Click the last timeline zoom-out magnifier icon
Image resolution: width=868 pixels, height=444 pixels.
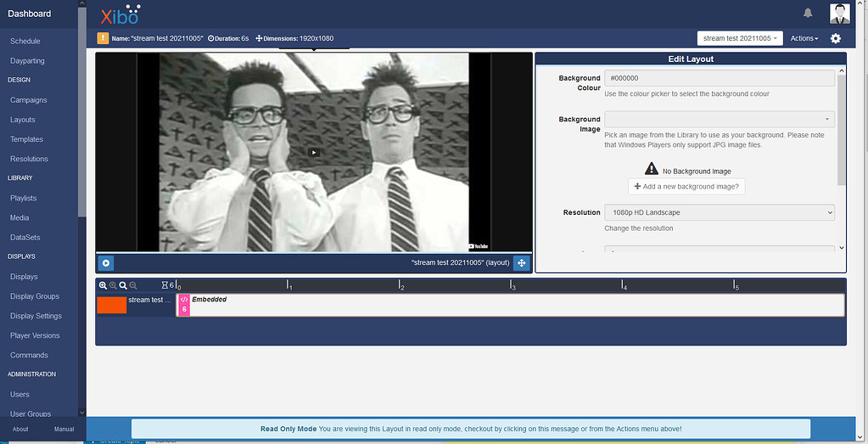pos(133,285)
